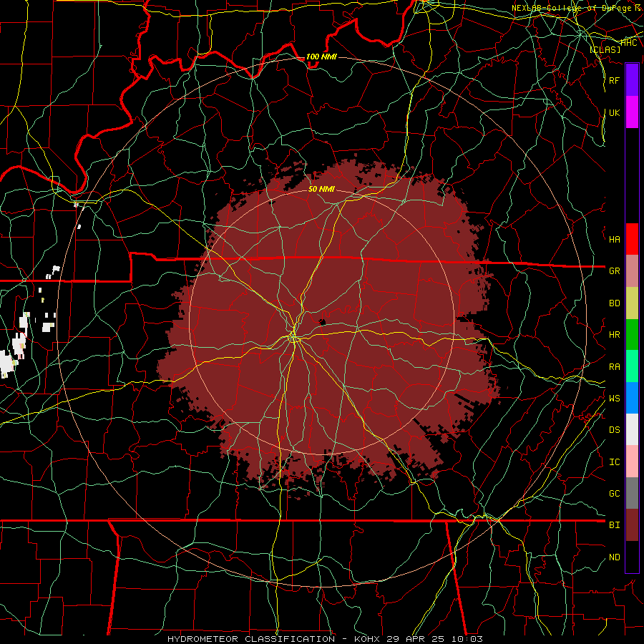Select the dusty pink GR legend swatch
Viewport: 644px width, 644px height.
(x=632, y=270)
